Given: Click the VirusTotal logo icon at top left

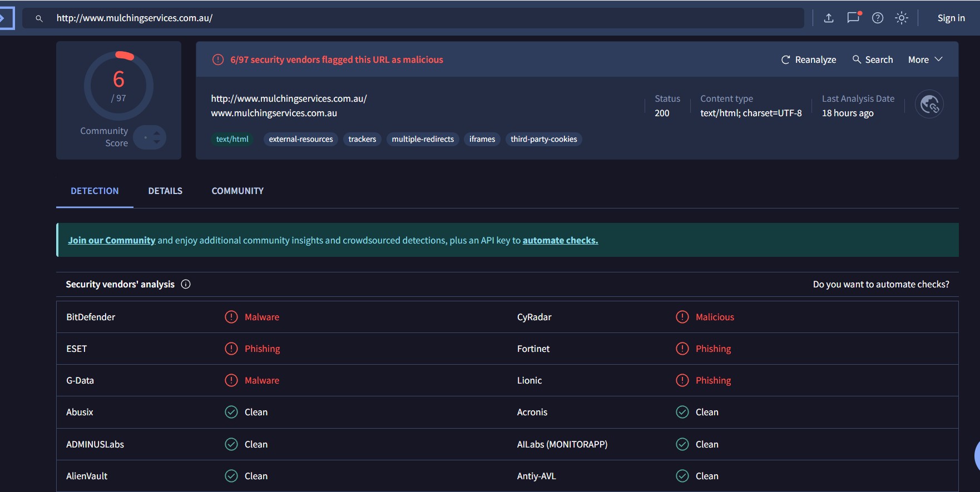Looking at the screenshot, I should tap(6, 18).
